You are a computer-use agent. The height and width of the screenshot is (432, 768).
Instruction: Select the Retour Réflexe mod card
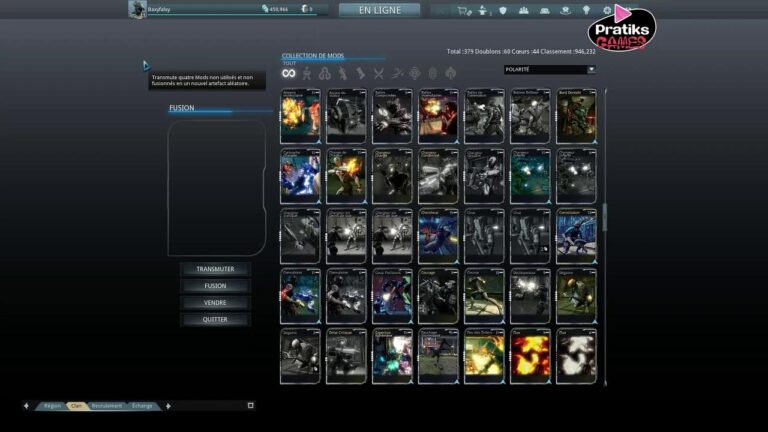(530, 116)
